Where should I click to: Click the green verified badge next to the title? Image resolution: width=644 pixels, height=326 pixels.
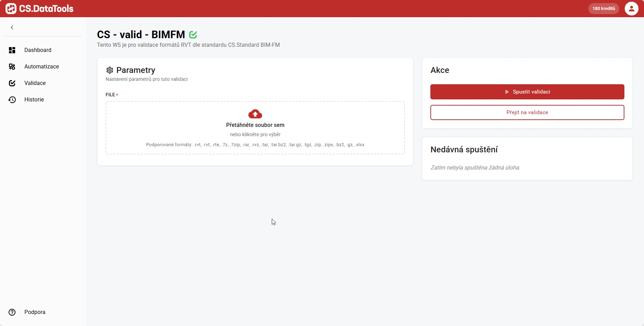pos(193,35)
